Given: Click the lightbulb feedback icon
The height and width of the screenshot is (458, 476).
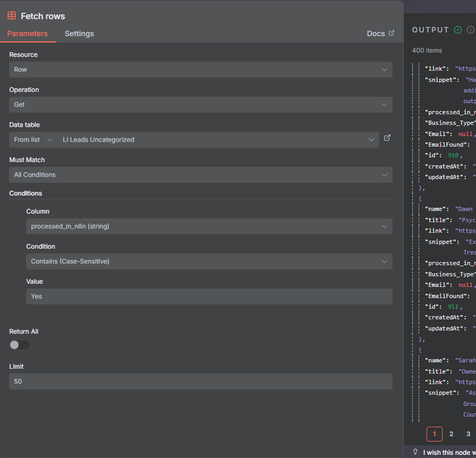Looking at the screenshot, I should (415, 452).
